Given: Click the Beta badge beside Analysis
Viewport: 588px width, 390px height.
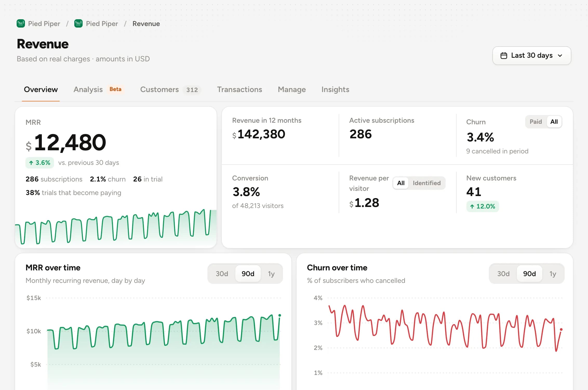Looking at the screenshot, I should 115,89.
